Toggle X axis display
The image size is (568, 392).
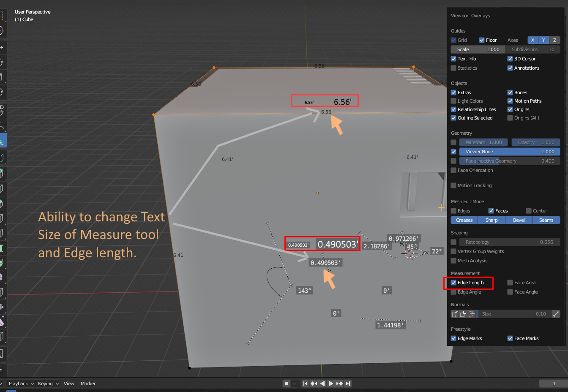532,40
